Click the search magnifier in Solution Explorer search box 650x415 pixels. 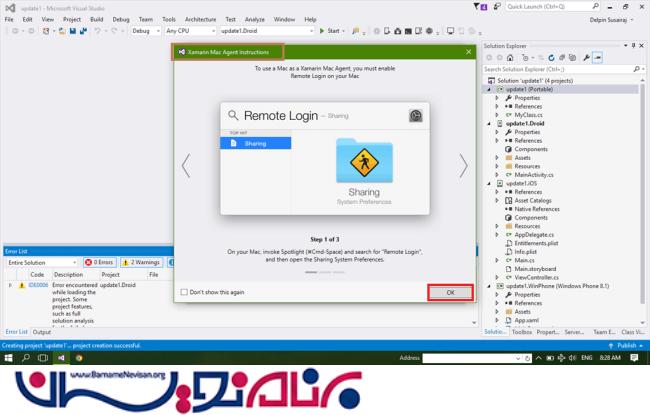click(636, 69)
